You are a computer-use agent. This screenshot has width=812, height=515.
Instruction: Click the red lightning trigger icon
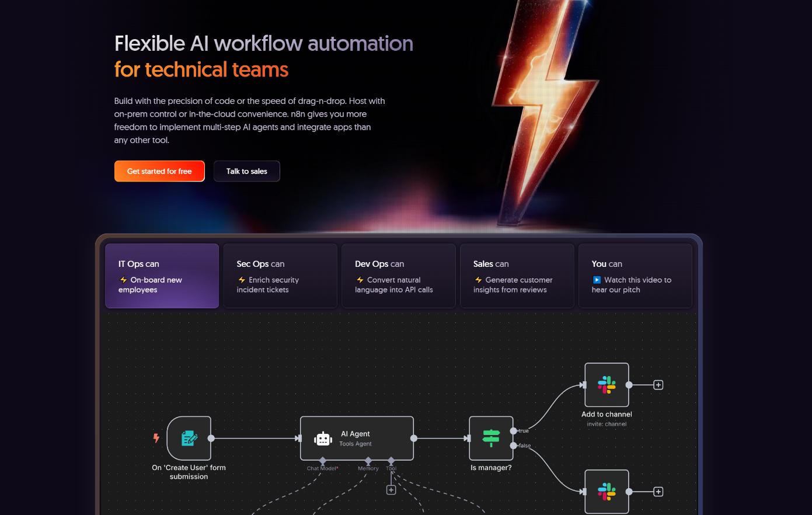156,438
